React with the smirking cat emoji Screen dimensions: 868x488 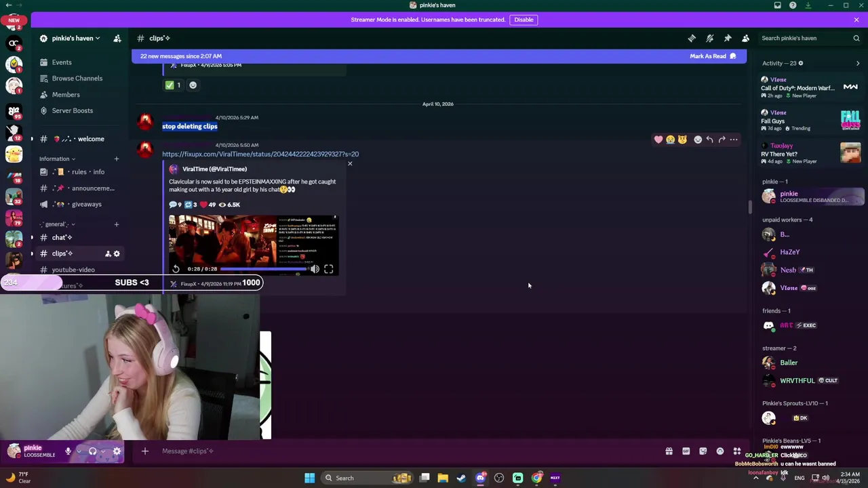tap(682, 140)
